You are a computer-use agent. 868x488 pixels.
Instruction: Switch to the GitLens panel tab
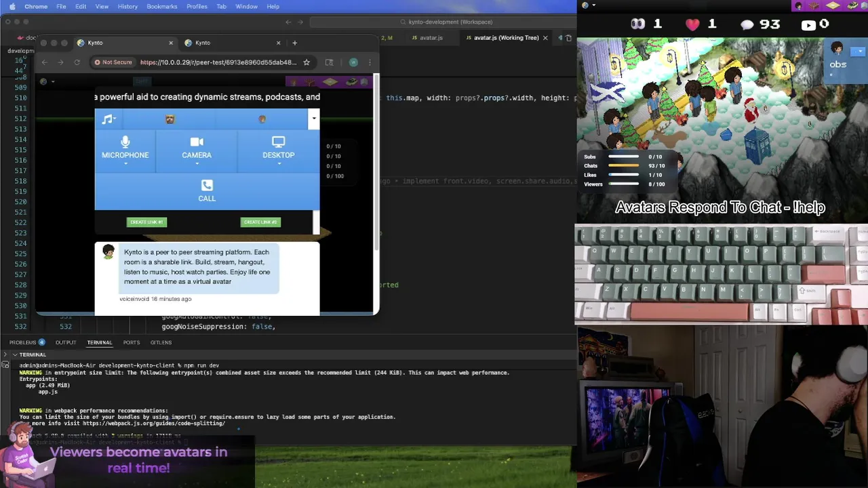161,342
